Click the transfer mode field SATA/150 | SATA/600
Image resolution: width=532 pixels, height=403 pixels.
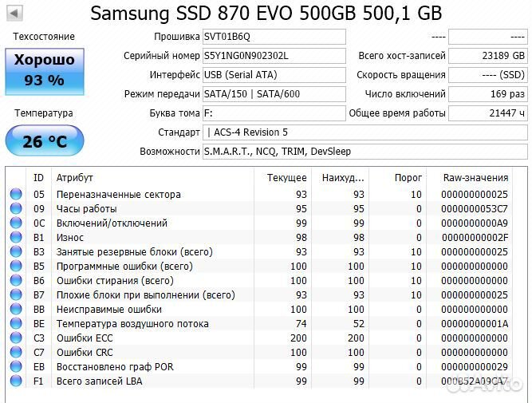(274, 94)
